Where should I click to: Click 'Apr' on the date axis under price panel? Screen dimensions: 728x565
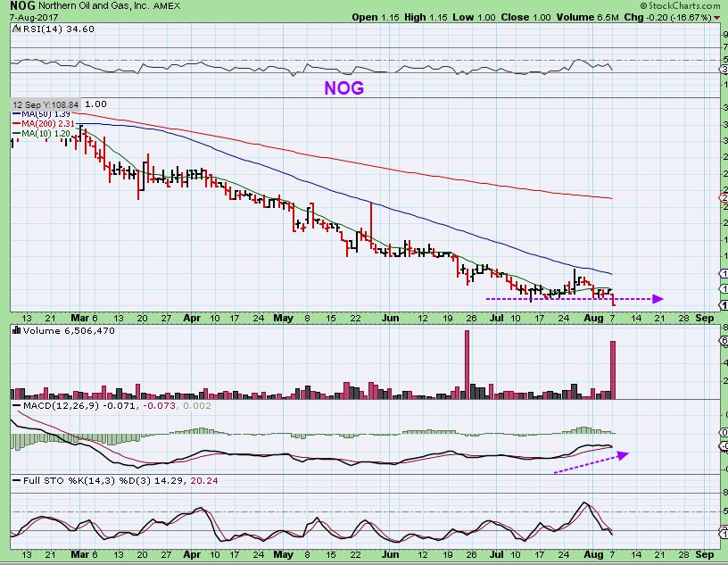(x=192, y=319)
